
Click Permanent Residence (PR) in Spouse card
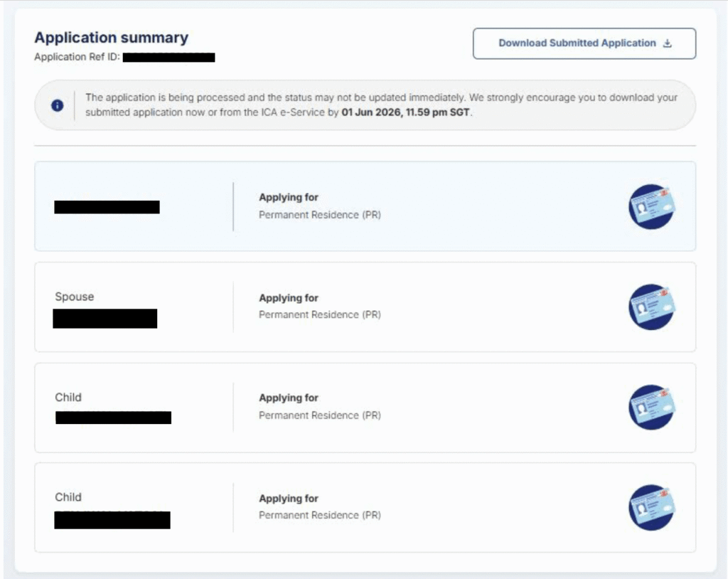pyautogui.click(x=320, y=314)
